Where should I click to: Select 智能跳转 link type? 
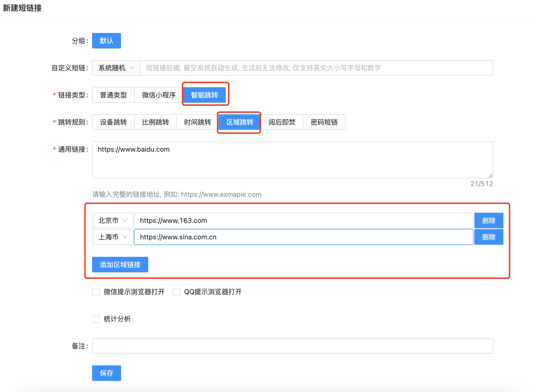204,95
